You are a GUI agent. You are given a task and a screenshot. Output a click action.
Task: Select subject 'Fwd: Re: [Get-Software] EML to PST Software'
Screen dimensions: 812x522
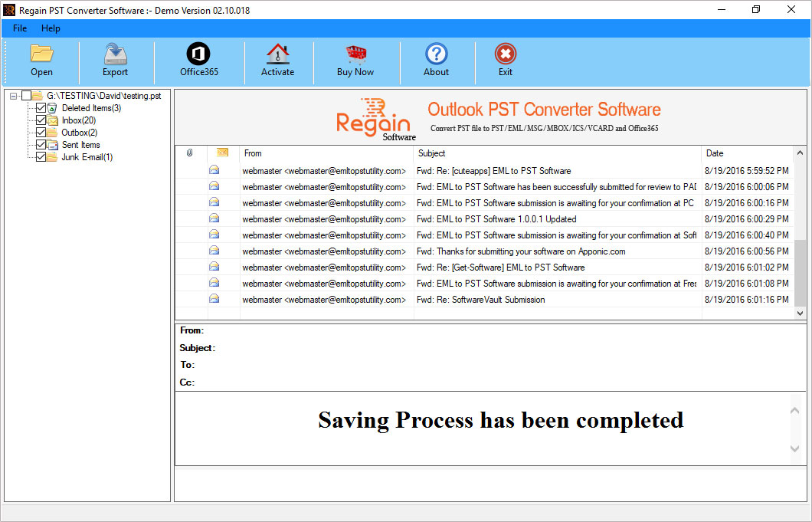coord(501,267)
